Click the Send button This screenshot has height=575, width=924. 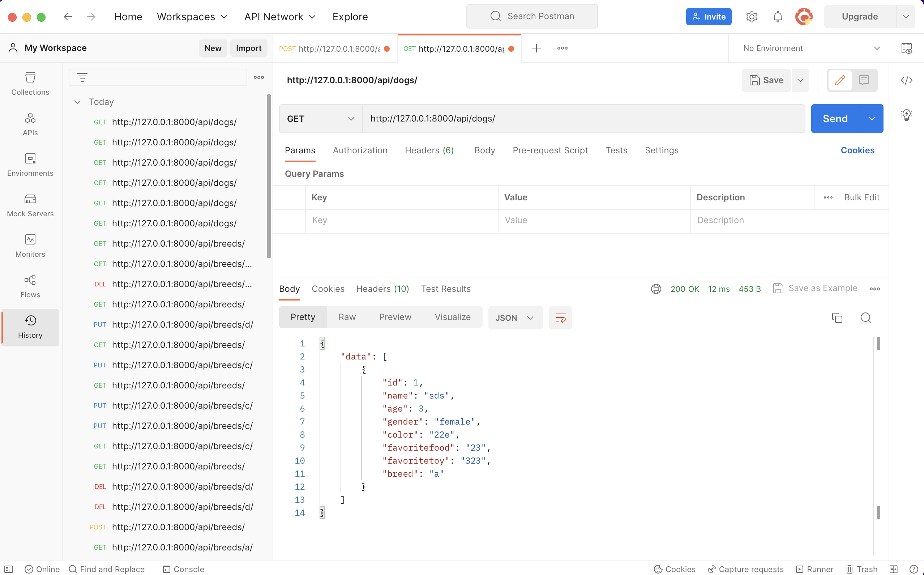point(835,119)
